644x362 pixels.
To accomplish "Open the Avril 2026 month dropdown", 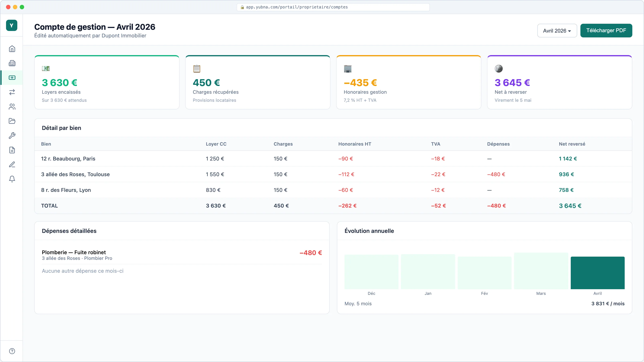I will click(557, 31).
